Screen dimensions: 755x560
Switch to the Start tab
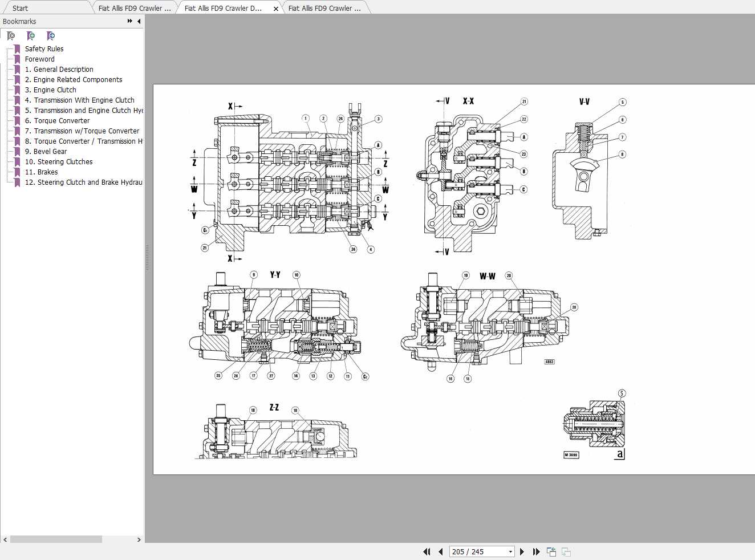pyautogui.click(x=20, y=8)
